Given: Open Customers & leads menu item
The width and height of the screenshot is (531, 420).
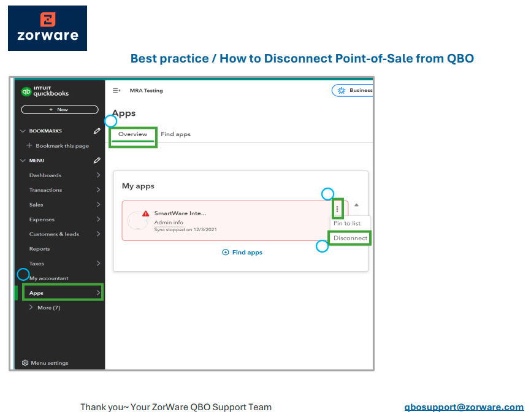Looking at the screenshot, I should (54, 234).
